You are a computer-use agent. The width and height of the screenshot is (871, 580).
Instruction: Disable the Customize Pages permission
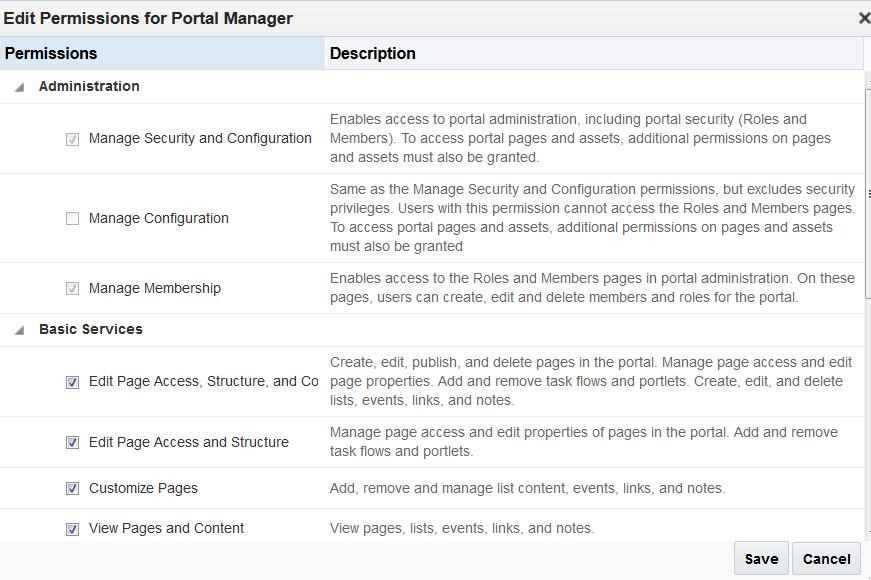point(72,489)
